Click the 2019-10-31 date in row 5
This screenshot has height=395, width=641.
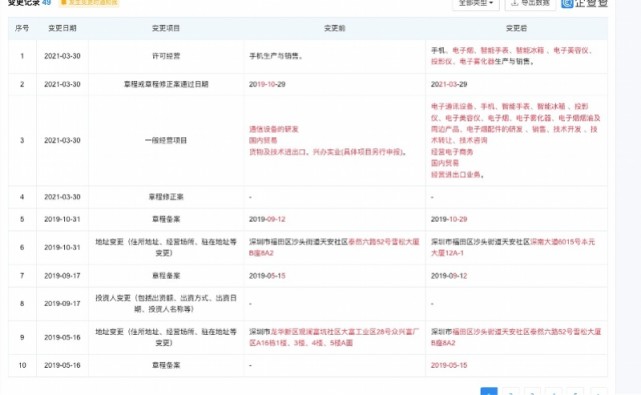coord(62,219)
